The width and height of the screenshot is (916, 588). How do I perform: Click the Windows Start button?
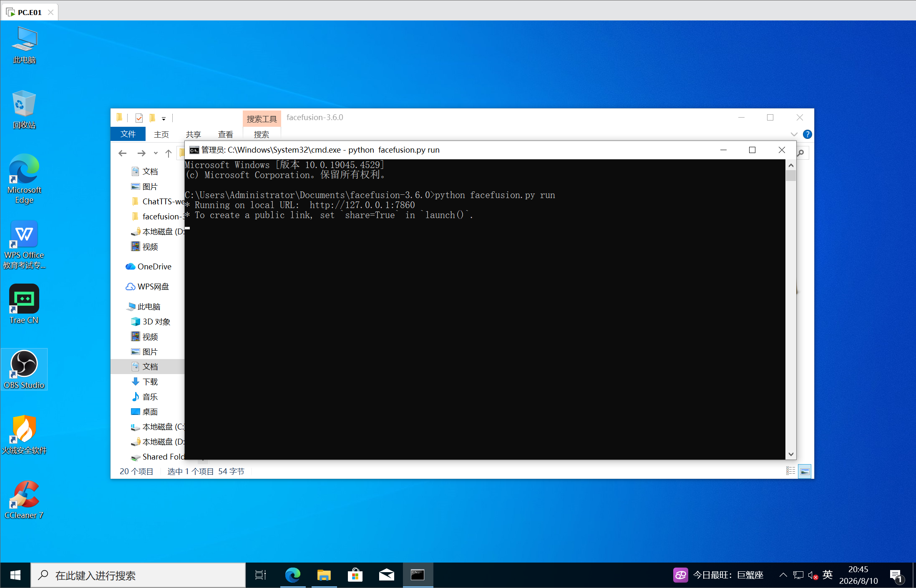(x=15, y=575)
